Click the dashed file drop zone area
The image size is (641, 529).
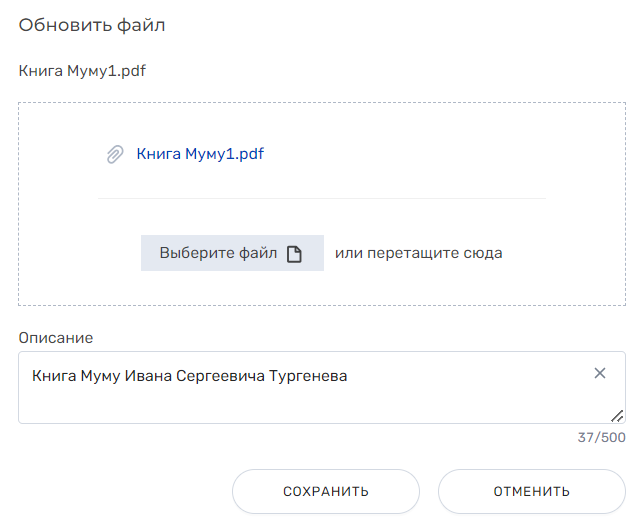(x=322, y=204)
